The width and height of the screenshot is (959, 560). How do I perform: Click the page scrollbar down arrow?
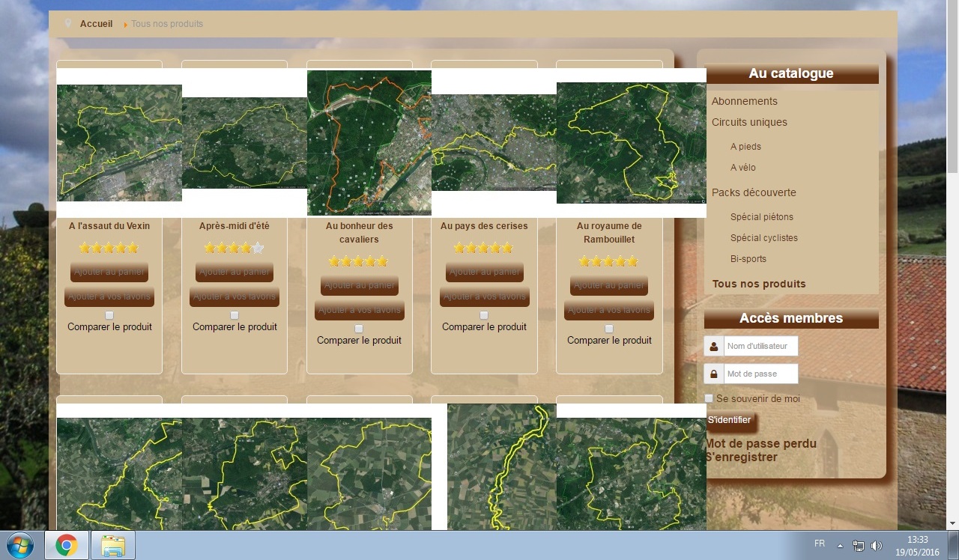952,523
